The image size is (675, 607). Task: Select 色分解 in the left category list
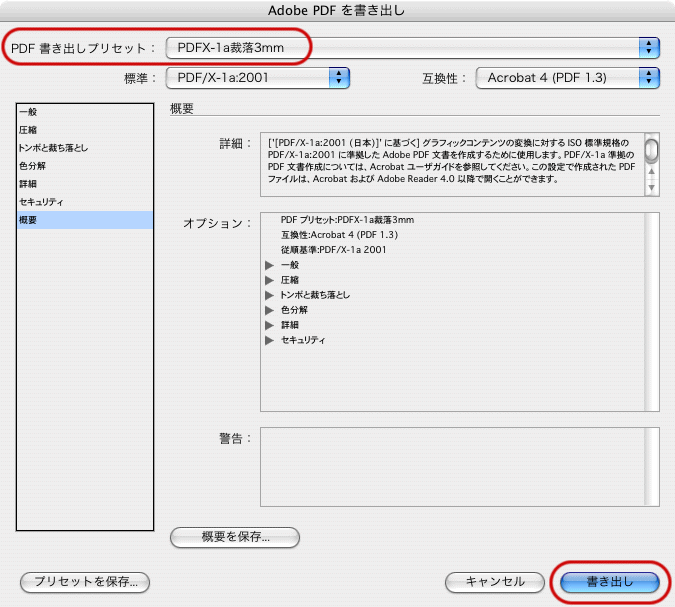(x=85, y=166)
